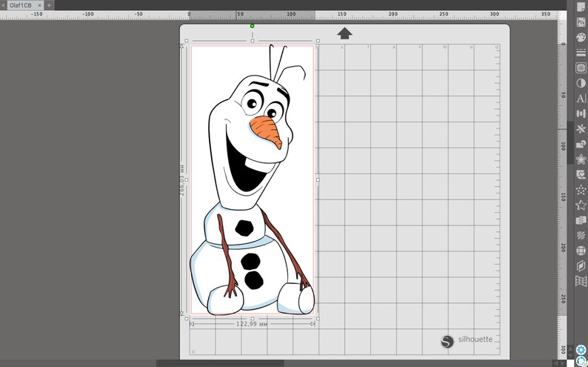The image size is (588, 367).
Task: Switch to the Olaf1CB document tab
Action: click(x=21, y=5)
